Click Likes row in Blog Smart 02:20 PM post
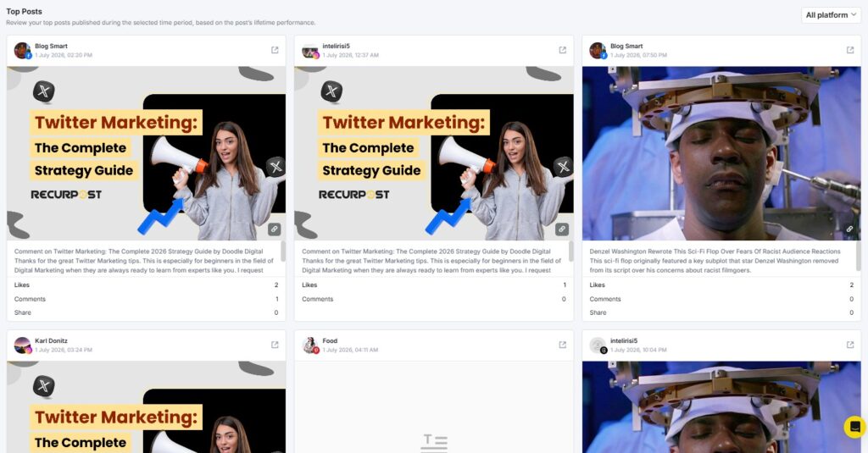This screenshot has width=868, height=453. [146, 285]
